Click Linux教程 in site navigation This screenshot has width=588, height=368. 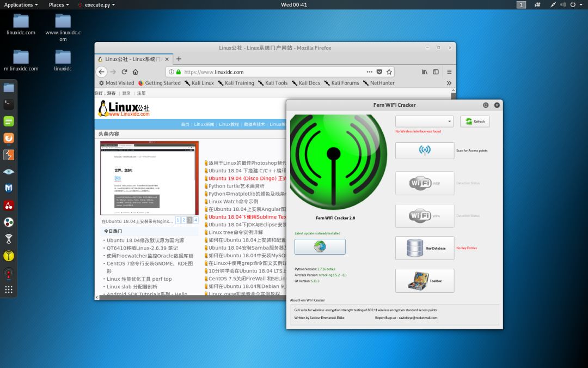229,124
